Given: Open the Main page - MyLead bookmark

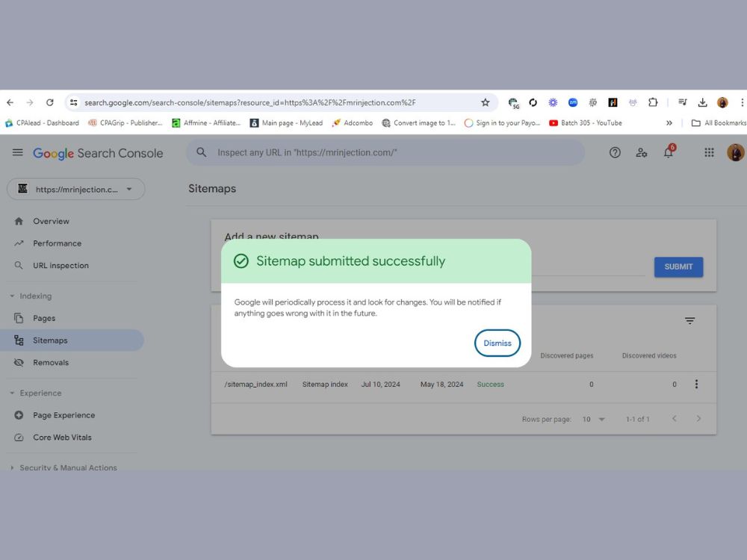Looking at the screenshot, I should 286,123.
